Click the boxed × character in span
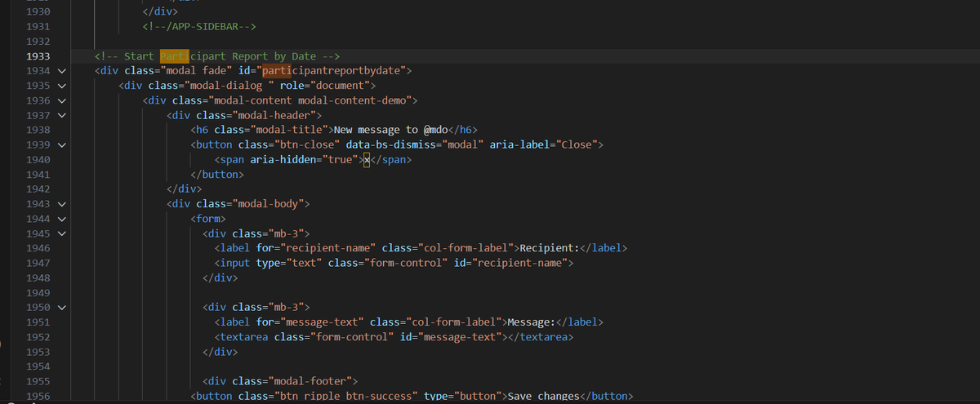Screen dimensions: 980x404 (x=367, y=160)
